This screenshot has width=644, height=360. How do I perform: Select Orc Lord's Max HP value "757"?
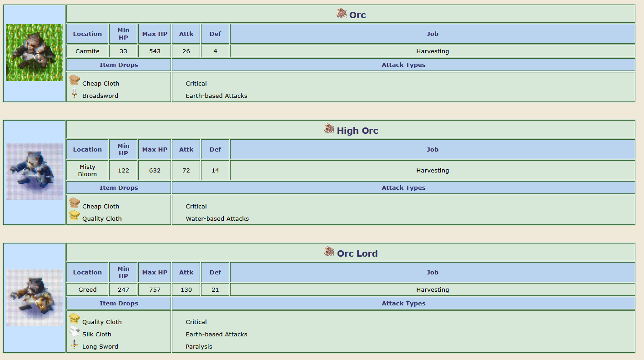[x=155, y=289]
